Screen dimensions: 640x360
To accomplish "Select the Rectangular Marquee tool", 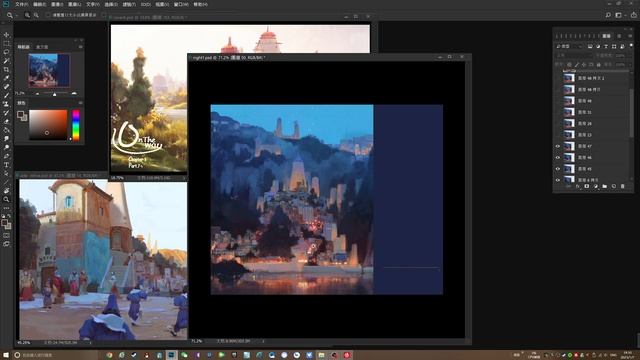I will (7, 43).
